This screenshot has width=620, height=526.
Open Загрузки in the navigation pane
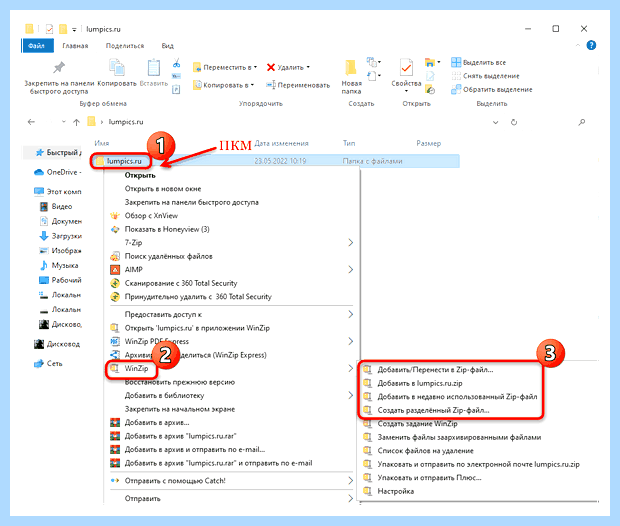click(60, 236)
